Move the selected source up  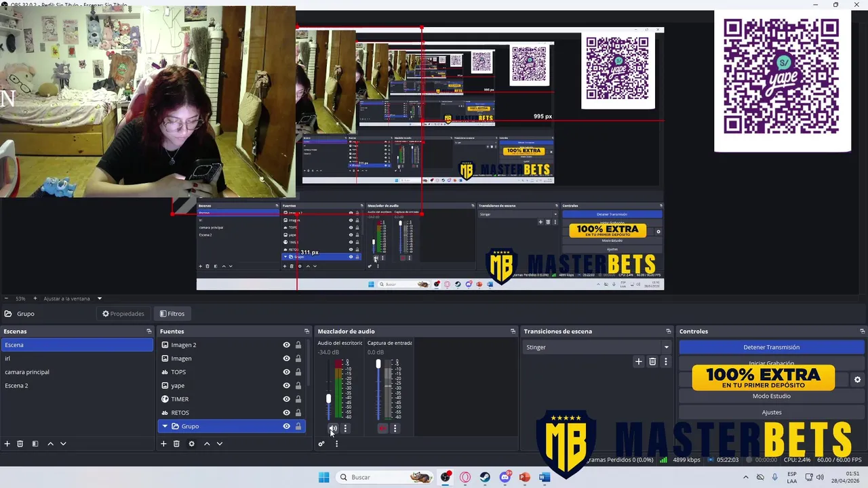pos(207,444)
